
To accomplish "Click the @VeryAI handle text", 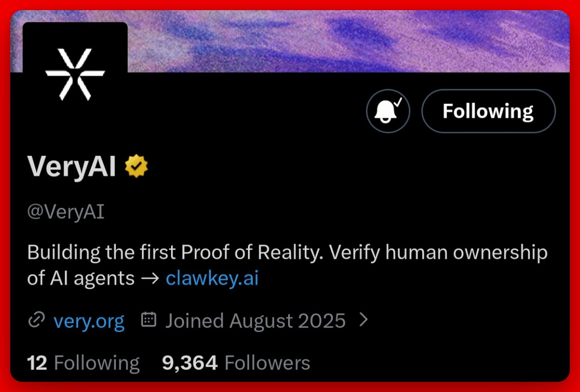I will [x=66, y=213].
